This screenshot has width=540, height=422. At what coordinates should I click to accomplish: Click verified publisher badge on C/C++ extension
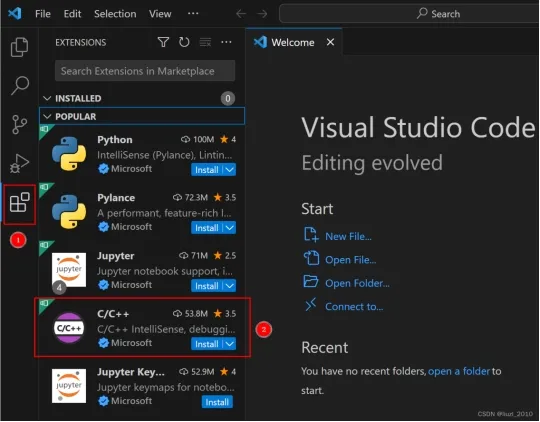(103, 343)
